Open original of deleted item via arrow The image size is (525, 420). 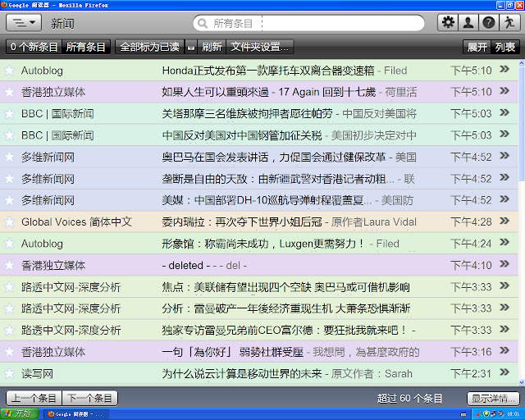[x=504, y=264]
